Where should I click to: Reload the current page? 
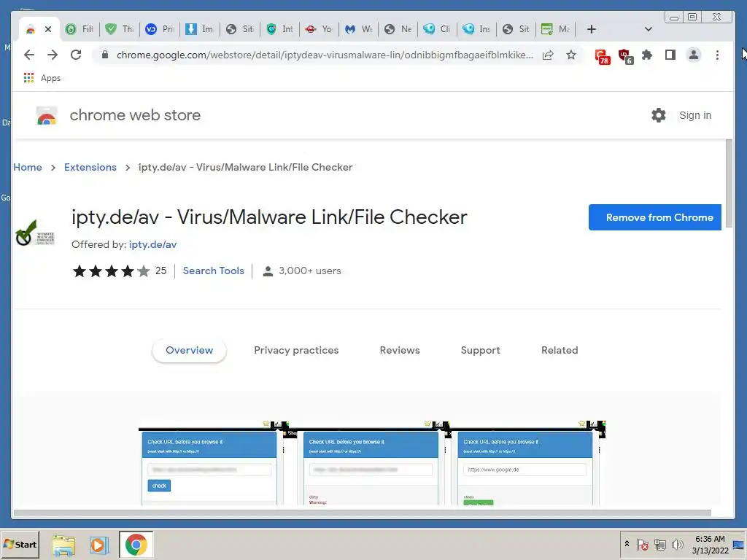pos(76,55)
